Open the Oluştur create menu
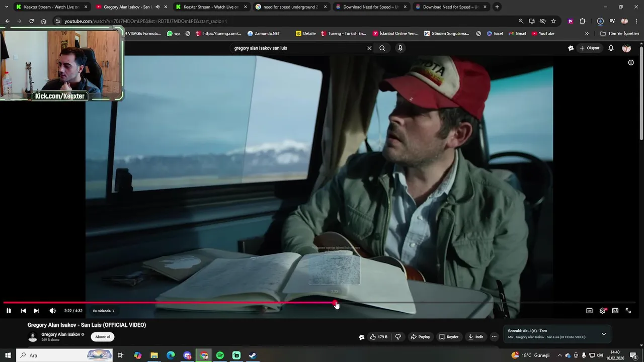This screenshot has width=644, height=362. click(x=590, y=48)
